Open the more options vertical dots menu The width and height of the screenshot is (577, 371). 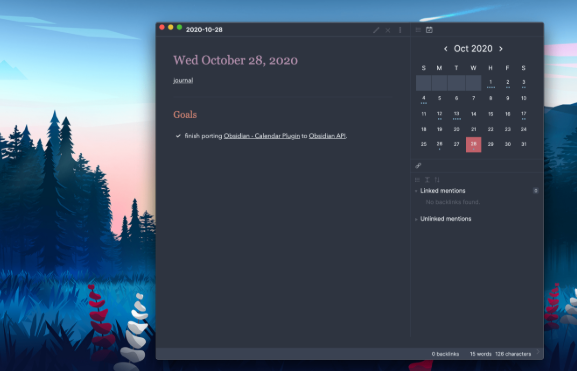[x=400, y=30]
